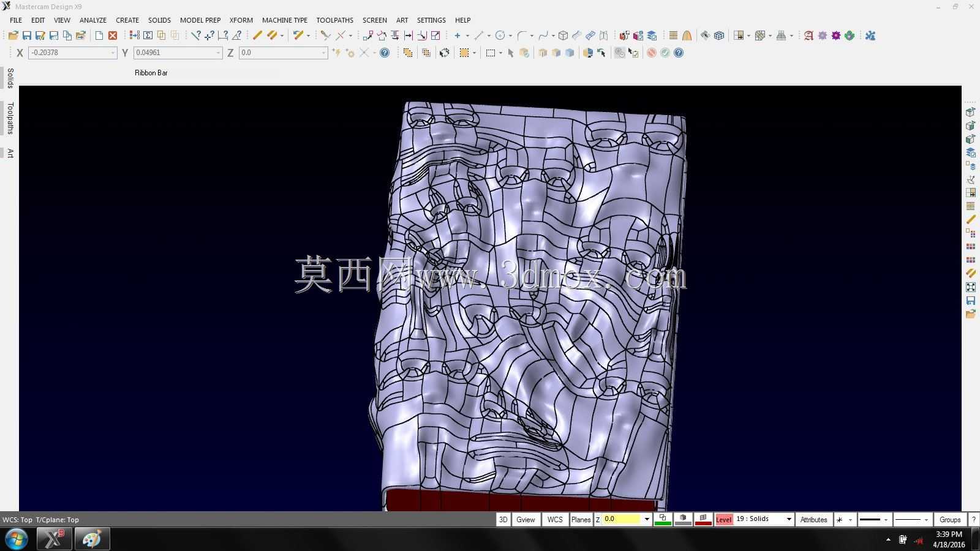Click the red X delete icon in toolbar

[x=113, y=36]
